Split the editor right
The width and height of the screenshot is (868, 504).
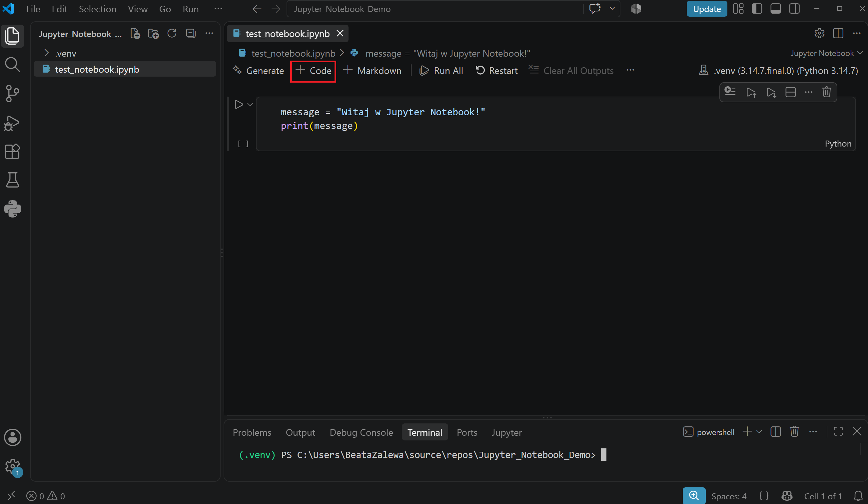[x=838, y=33]
